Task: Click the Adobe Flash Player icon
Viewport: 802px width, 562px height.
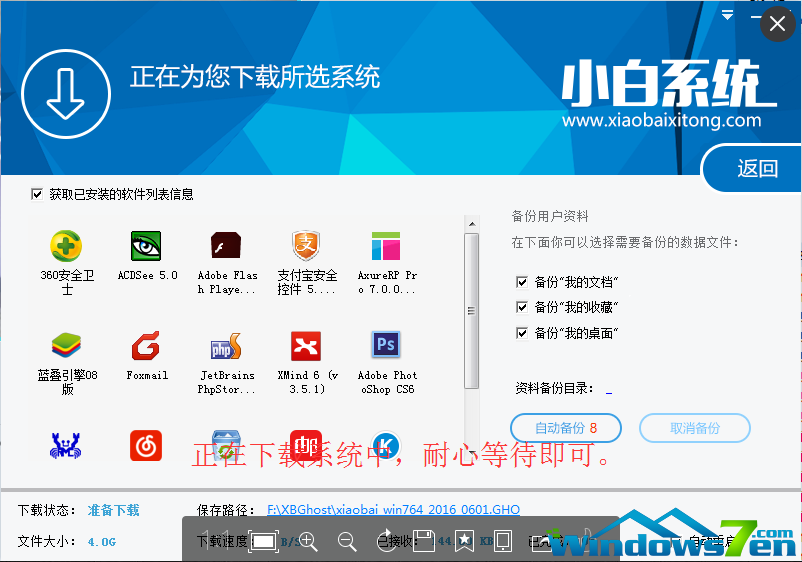Action: [x=227, y=246]
